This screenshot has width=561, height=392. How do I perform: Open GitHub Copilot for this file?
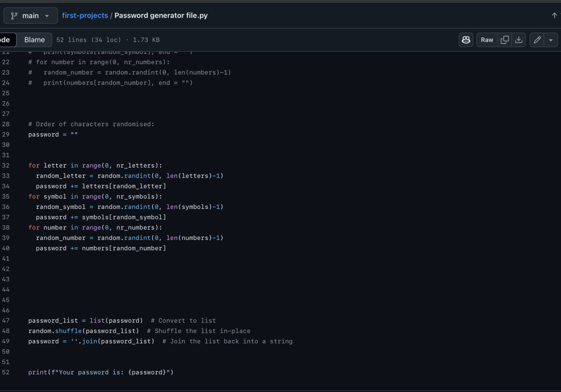click(x=466, y=40)
